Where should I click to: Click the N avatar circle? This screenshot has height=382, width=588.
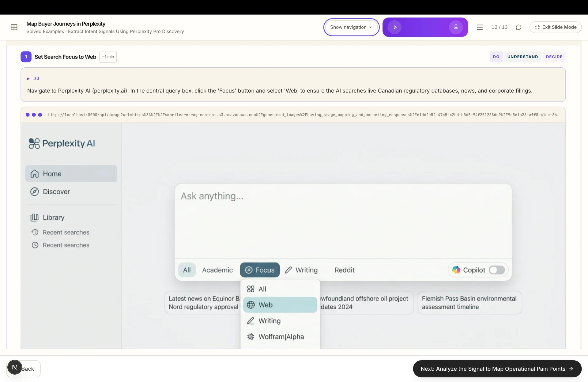14,367
